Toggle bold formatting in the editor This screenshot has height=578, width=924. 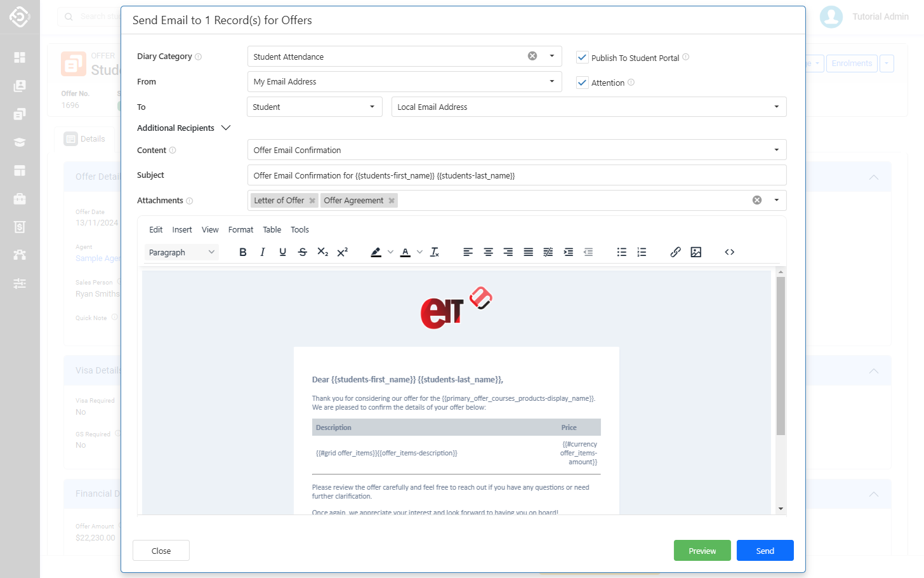242,252
